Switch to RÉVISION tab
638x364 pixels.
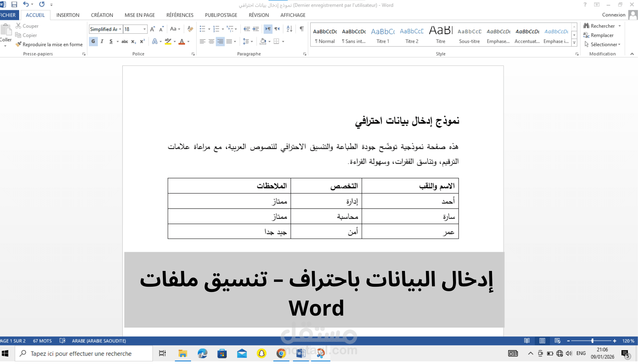259,15
